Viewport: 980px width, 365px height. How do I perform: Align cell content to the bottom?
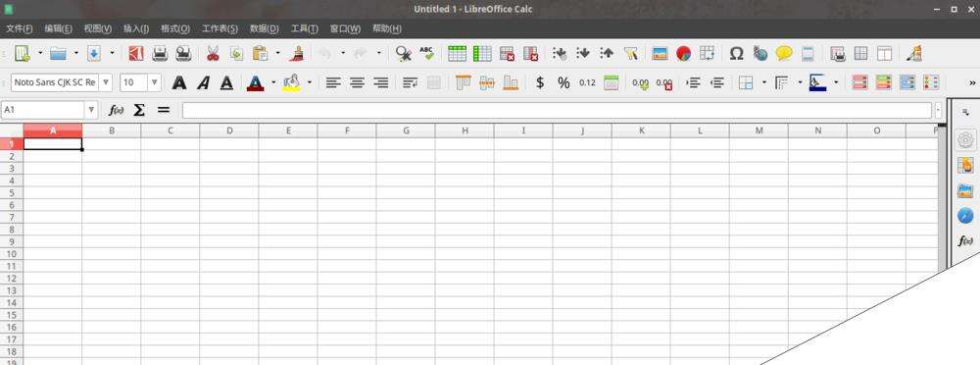[511, 82]
